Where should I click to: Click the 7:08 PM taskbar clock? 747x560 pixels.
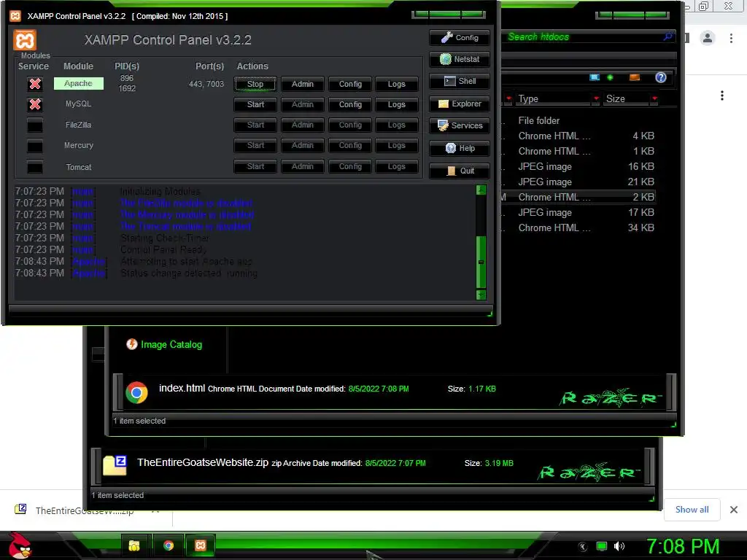(682, 546)
